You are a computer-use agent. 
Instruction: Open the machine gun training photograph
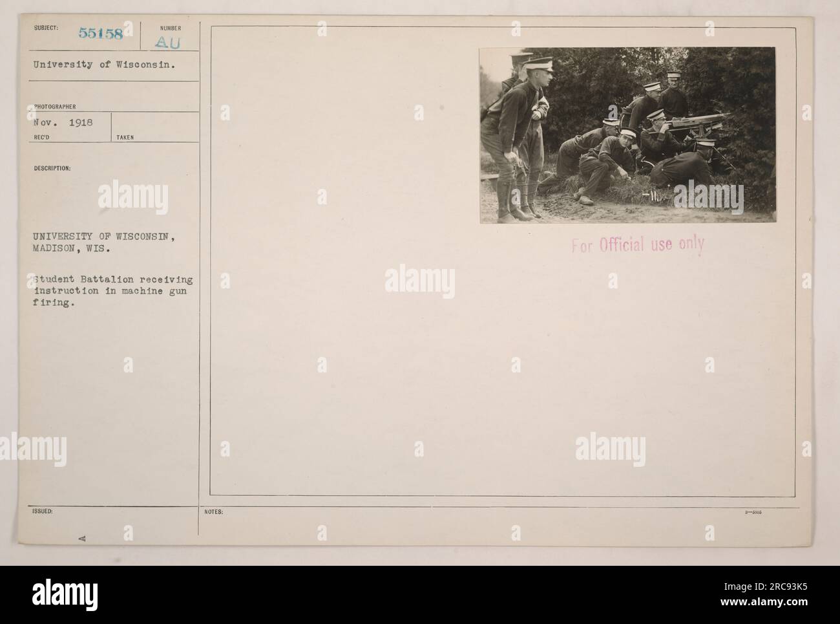coord(627,135)
